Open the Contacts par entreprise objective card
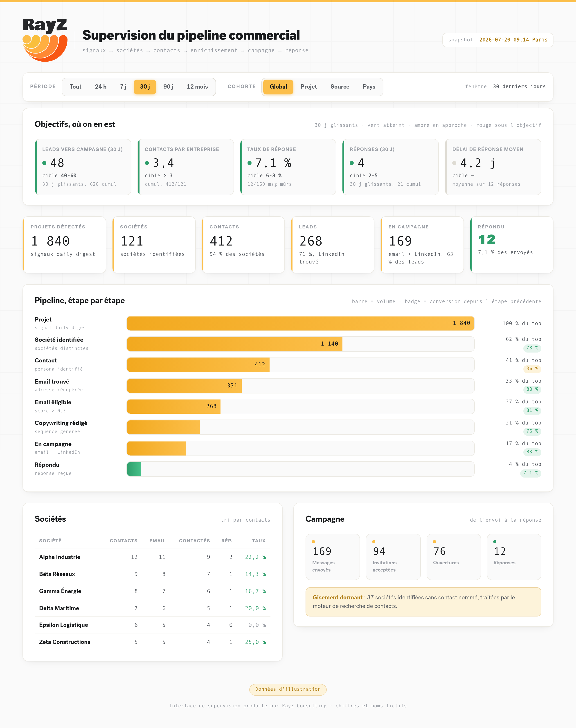 coord(185,167)
